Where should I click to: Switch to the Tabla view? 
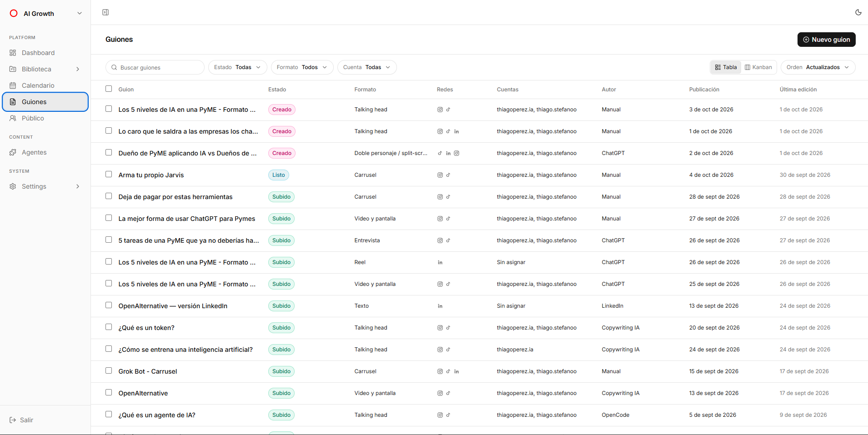click(726, 67)
